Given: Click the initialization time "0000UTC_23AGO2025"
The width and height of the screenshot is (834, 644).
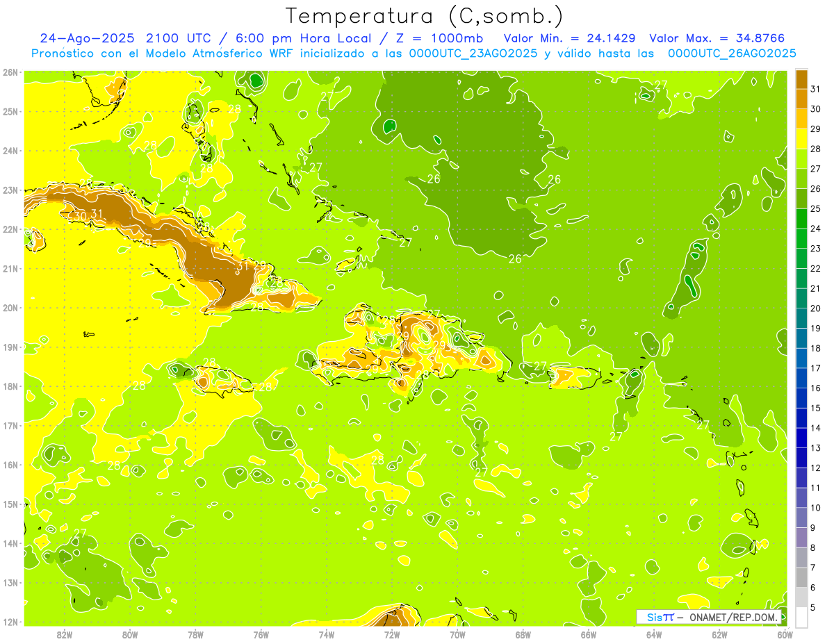Looking at the screenshot, I should (473, 53).
